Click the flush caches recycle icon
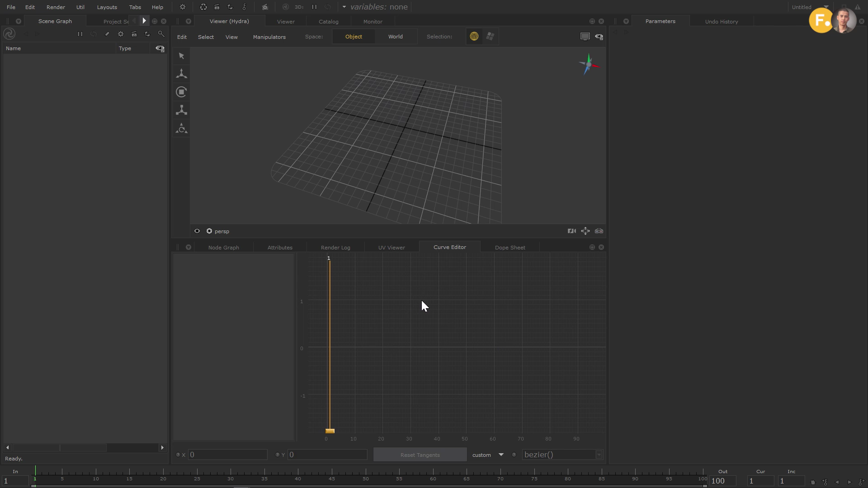This screenshot has width=868, height=488. [203, 7]
